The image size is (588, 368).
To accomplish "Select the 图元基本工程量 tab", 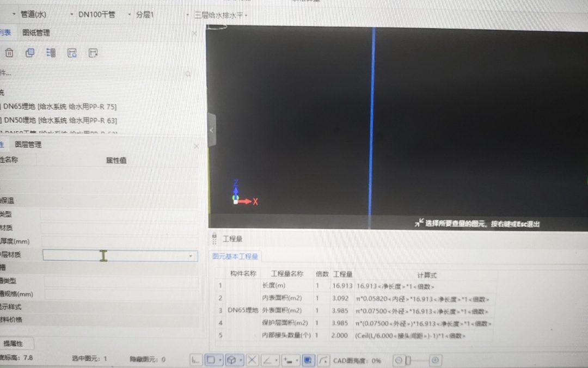I will click(x=235, y=256).
